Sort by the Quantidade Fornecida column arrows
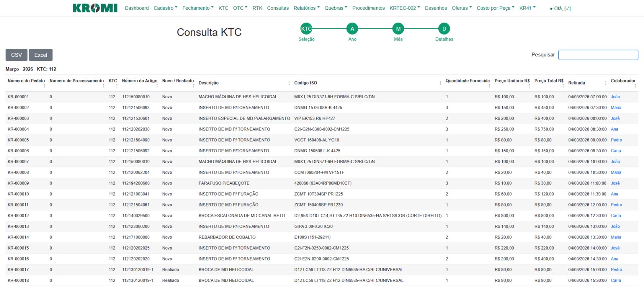644x292 pixels. point(489,85)
